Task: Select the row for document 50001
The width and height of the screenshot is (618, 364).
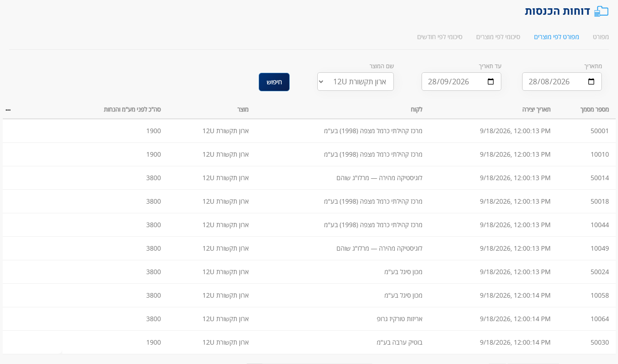Action: click(x=309, y=131)
